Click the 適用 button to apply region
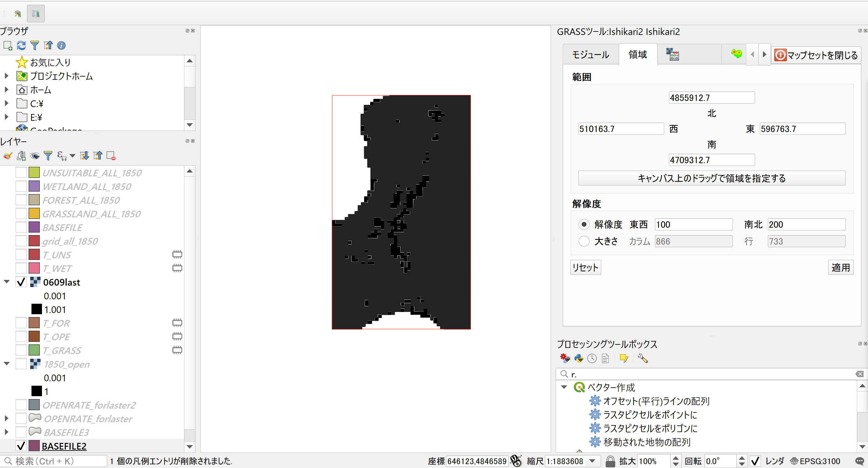 (841, 267)
